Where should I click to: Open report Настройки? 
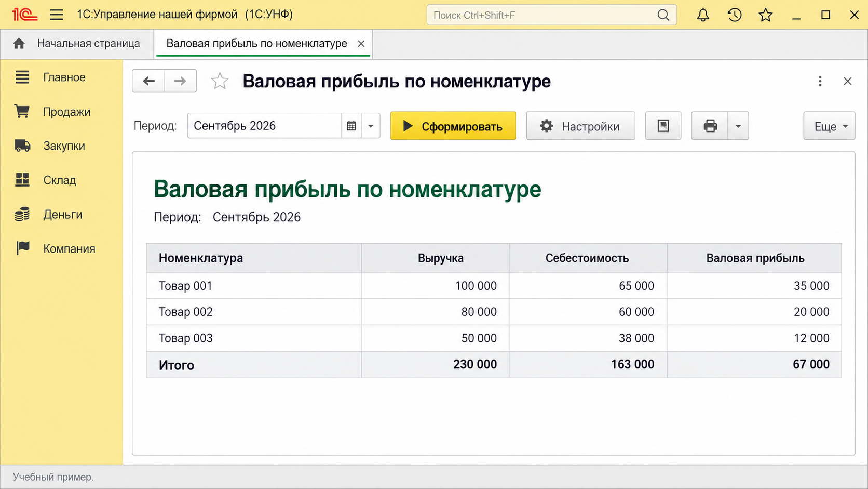[x=580, y=126]
